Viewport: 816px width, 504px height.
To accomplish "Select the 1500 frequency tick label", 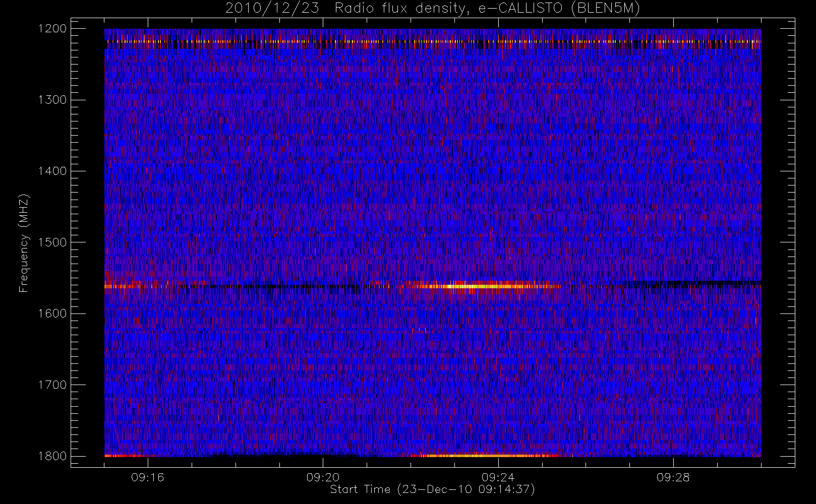I will [52, 242].
